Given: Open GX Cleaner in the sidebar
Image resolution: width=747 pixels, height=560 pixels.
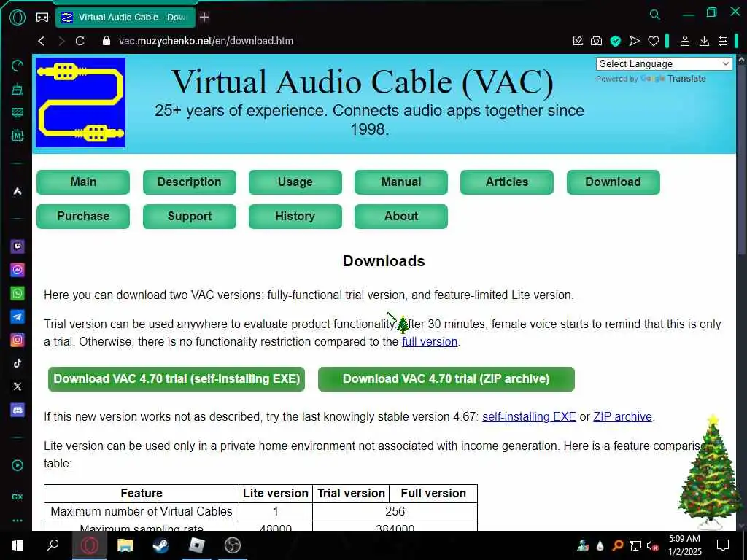Looking at the screenshot, I should coord(18,89).
